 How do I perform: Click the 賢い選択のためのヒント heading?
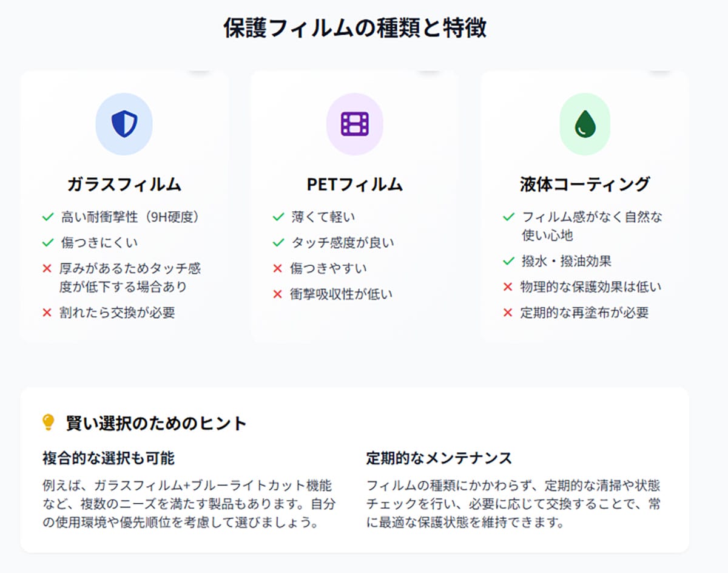(156, 423)
